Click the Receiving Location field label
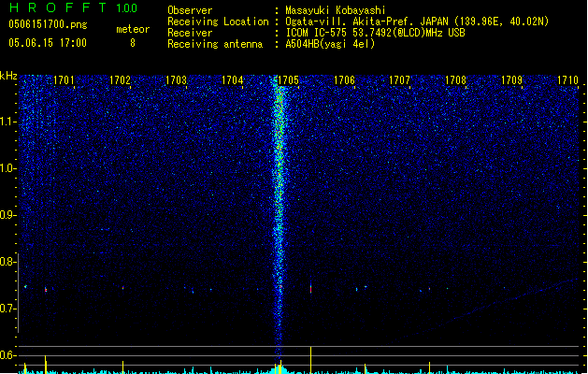The image size is (588, 374). click(x=218, y=22)
